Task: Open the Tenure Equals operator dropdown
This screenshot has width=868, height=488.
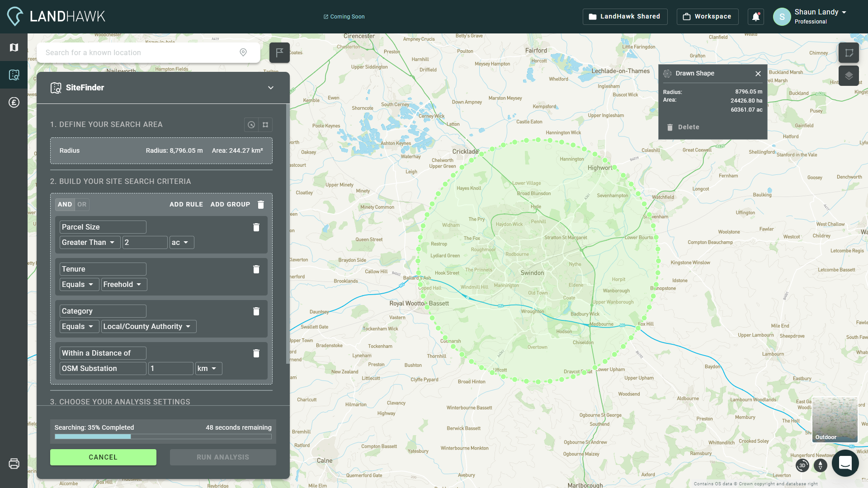Action: 79,285
